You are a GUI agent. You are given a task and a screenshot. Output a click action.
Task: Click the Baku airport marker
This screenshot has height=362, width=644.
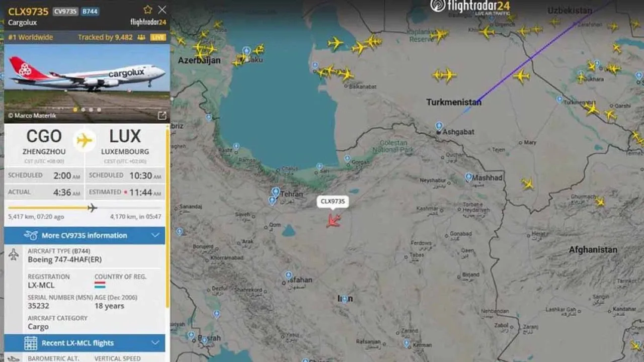[247, 52]
